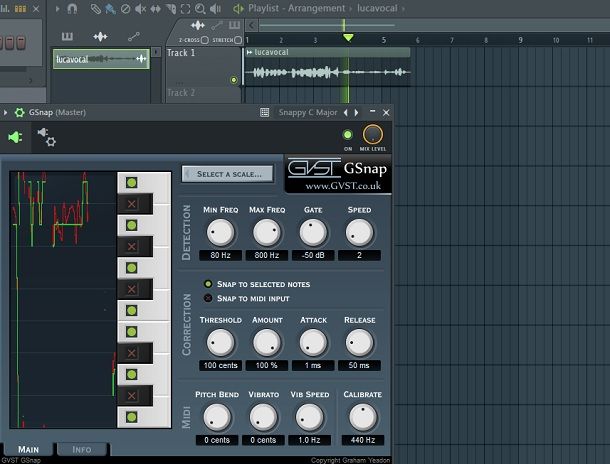Click the green playhead marker on timeline
Viewport: 610px width, 464px height.
point(348,37)
